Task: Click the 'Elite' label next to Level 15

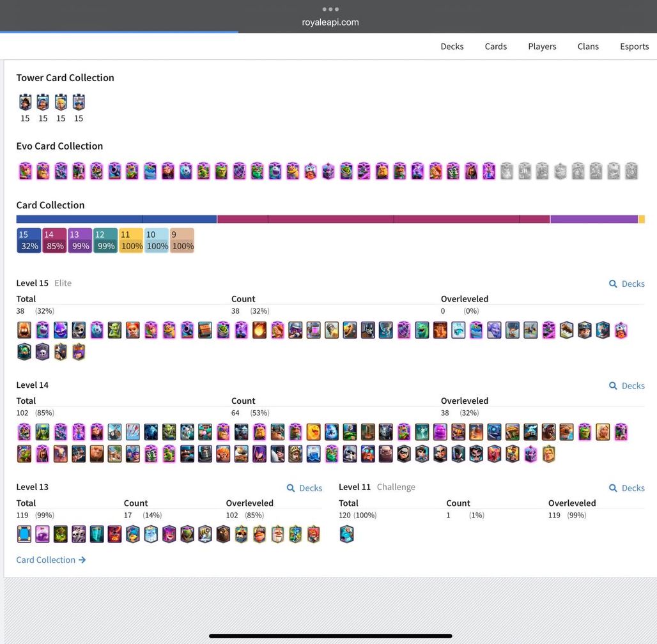Action: tap(63, 283)
